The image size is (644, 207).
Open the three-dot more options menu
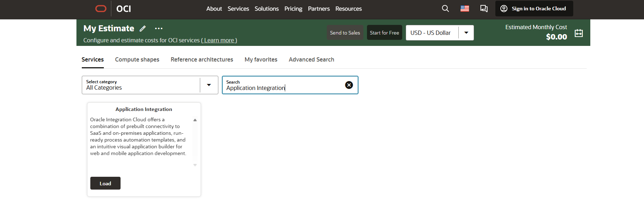(159, 29)
